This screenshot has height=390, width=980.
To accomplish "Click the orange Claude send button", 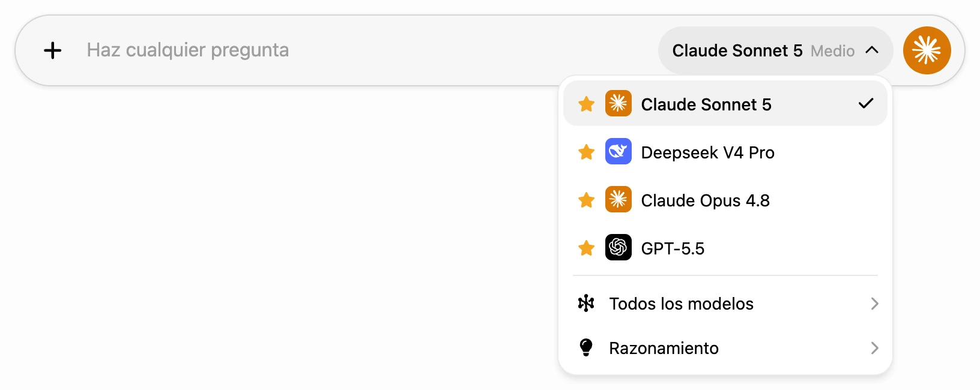I will click(x=927, y=50).
